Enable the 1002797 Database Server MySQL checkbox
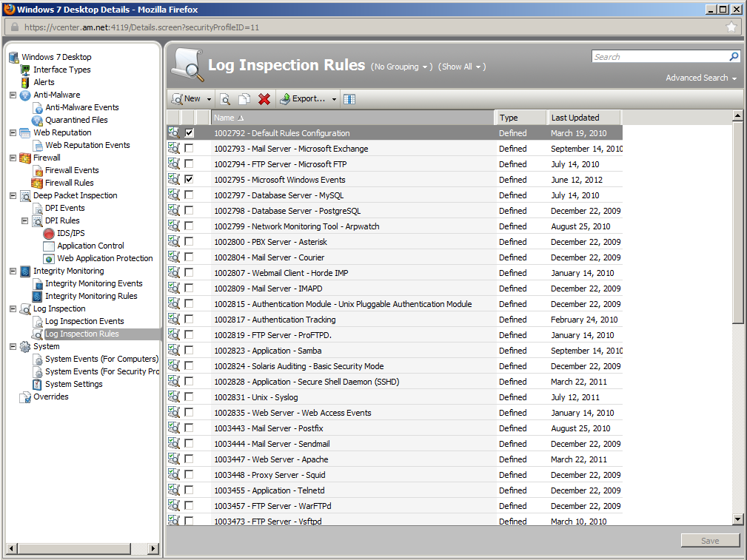The image size is (747, 560). (189, 195)
